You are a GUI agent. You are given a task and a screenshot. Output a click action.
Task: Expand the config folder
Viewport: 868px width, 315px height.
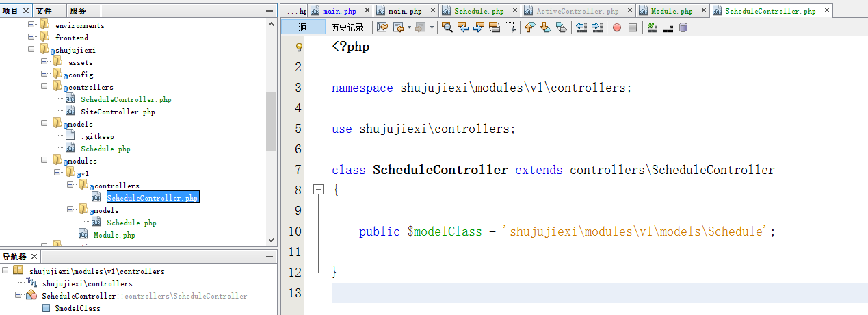[44, 75]
